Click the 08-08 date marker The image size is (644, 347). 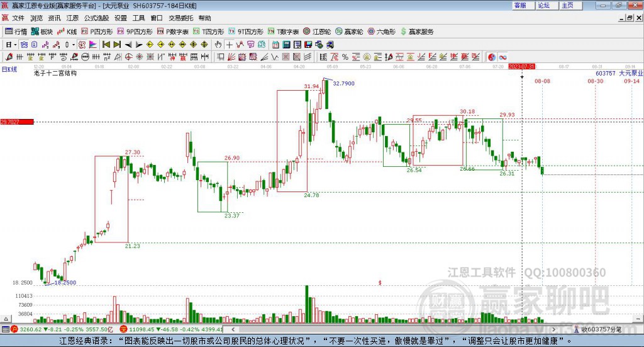(542, 81)
